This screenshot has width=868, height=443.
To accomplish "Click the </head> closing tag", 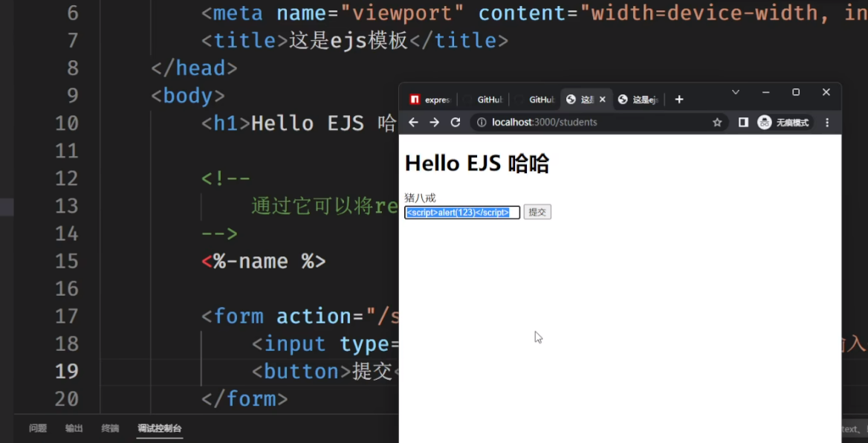I will point(194,68).
